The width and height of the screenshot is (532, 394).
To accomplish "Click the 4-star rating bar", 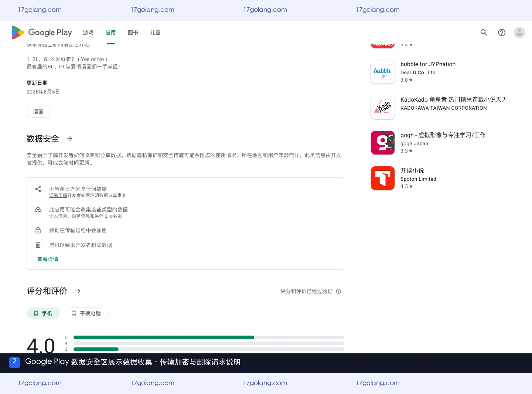I will 209,343.
